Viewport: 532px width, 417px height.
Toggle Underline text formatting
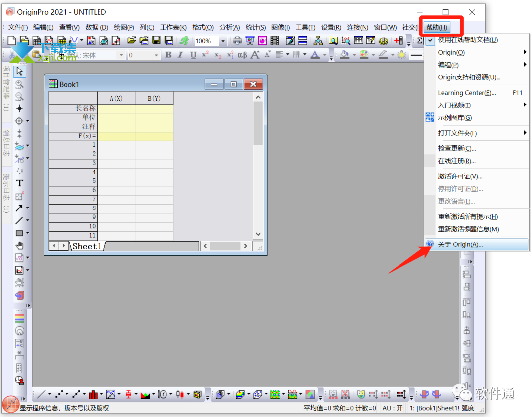click(x=193, y=55)
